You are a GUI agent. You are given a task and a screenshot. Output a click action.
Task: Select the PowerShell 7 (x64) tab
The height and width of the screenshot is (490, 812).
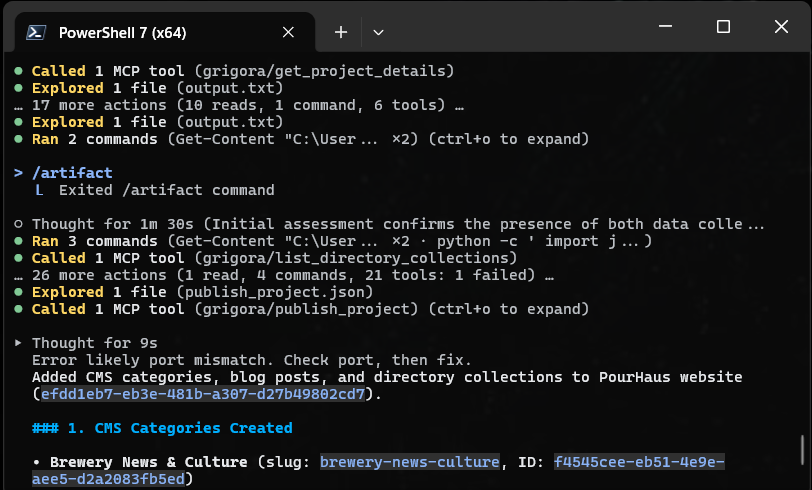[165, 32]
